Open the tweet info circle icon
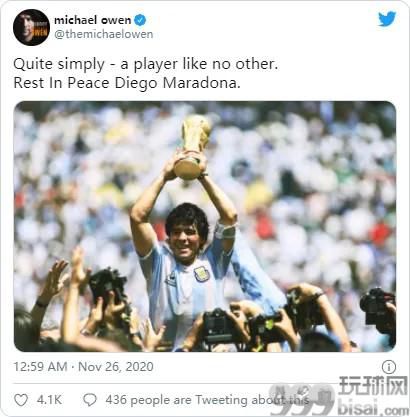 [x=389, y=367]
